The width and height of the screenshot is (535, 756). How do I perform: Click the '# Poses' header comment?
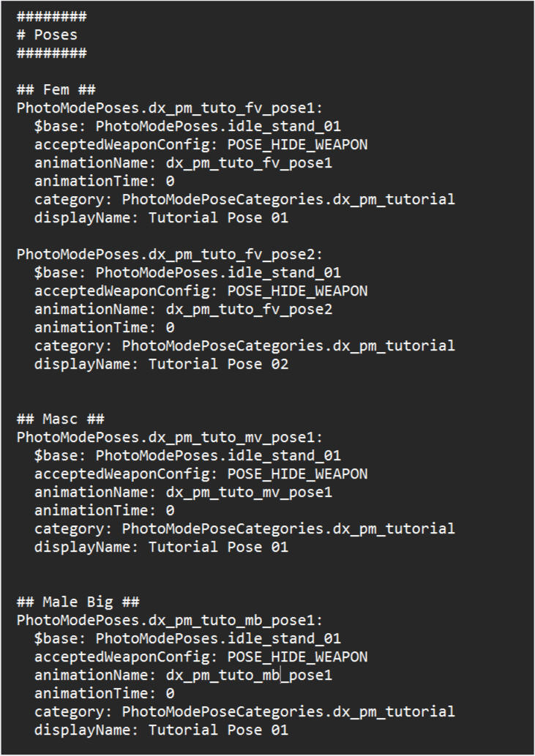point(47,34)
